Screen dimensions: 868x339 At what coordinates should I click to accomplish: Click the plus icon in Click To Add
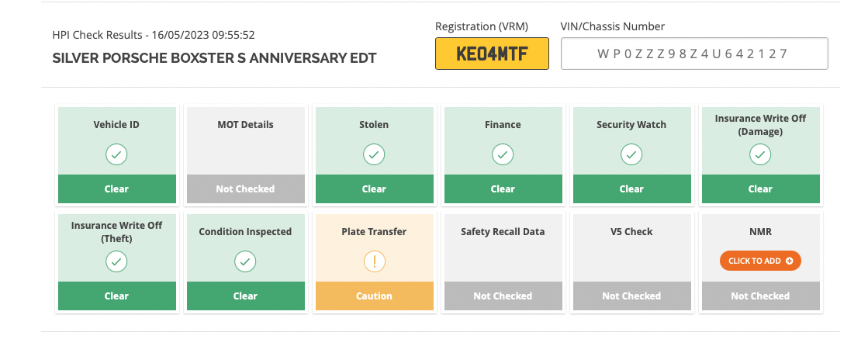(790, 261)
